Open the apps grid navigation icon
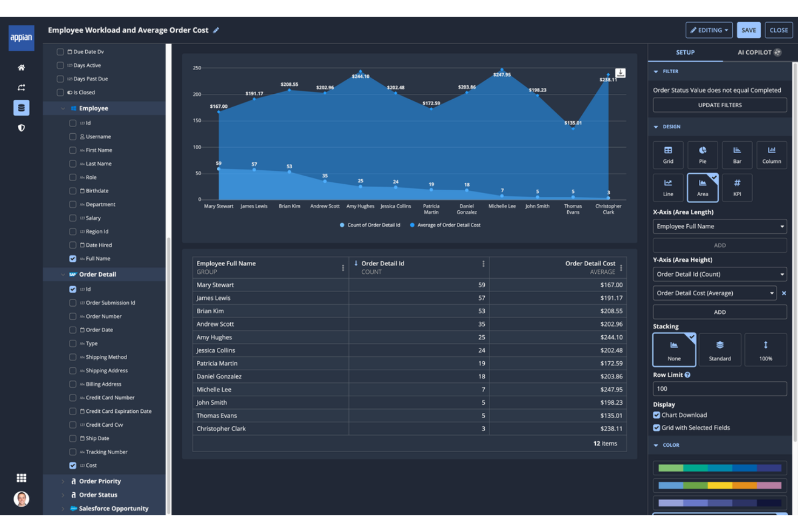Image resolution: width=798 pixels, height=532 pixels. coord(21,478)
